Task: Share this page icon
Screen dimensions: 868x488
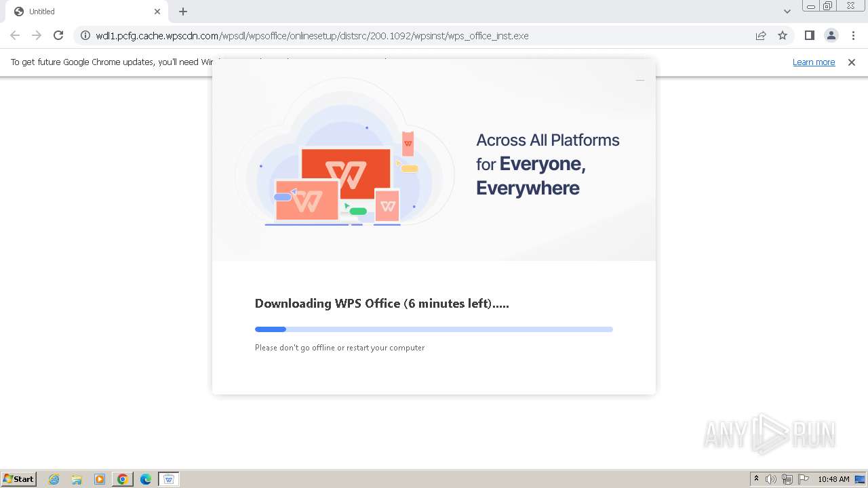Action: point(761,35)
